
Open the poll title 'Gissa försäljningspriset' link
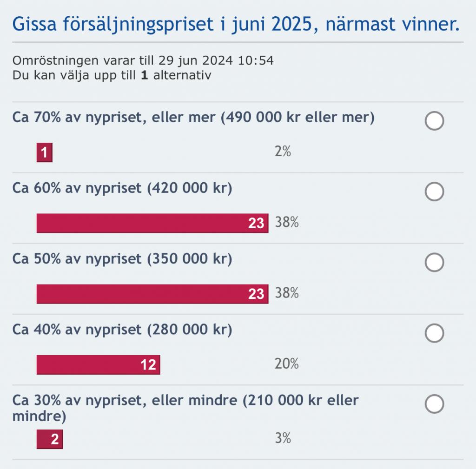pyautogui.click(x=236, y=24)
